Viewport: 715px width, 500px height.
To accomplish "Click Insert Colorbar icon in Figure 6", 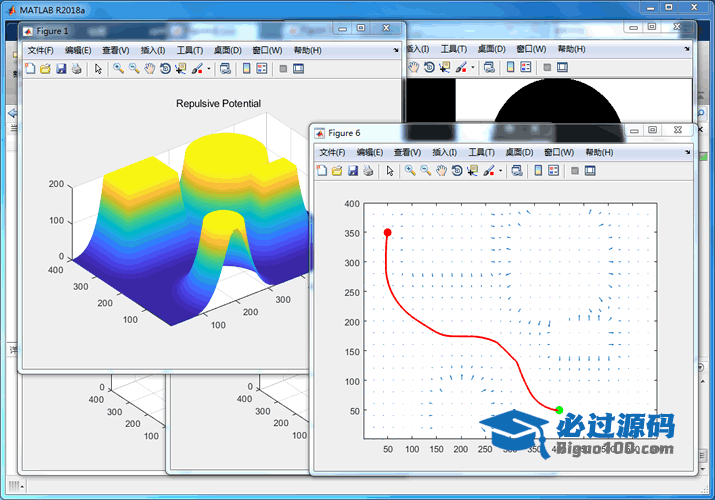I will [x=538, y=171].
